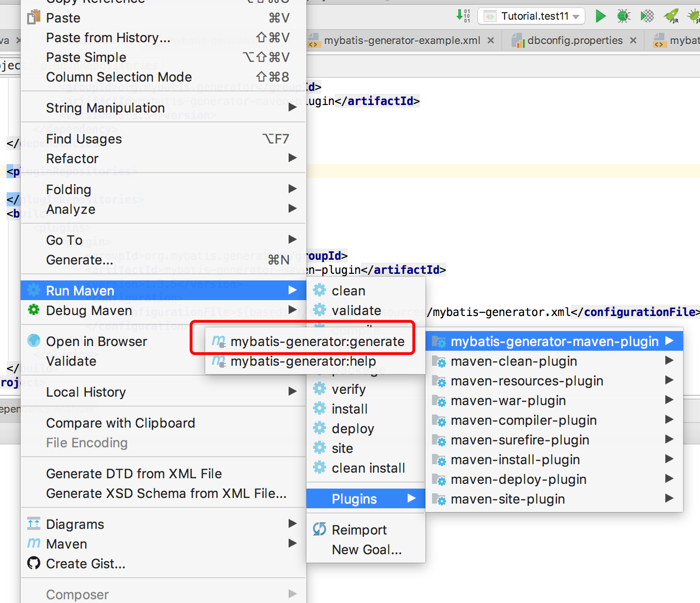Expand the Analyze submenu arrow

point(292,209)
